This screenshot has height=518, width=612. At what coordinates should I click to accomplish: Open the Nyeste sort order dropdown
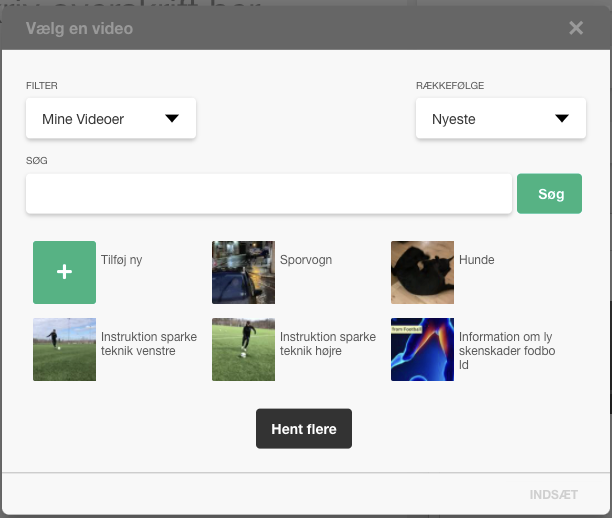point(501,118)
